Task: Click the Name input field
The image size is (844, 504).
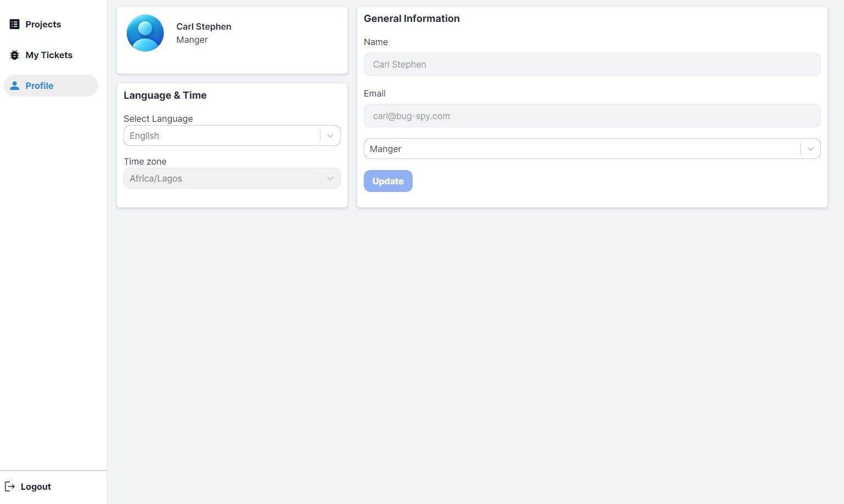Action: tap(592, 64)
